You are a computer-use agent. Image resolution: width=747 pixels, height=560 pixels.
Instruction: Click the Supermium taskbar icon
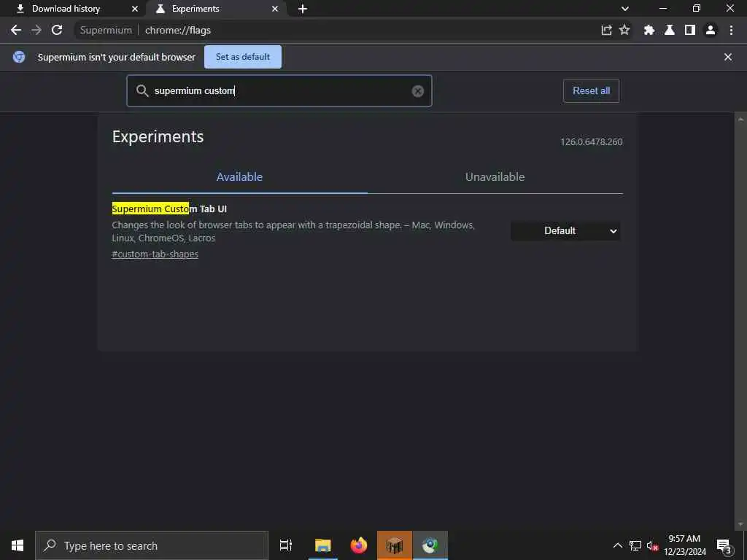click(x=430, y=545)
